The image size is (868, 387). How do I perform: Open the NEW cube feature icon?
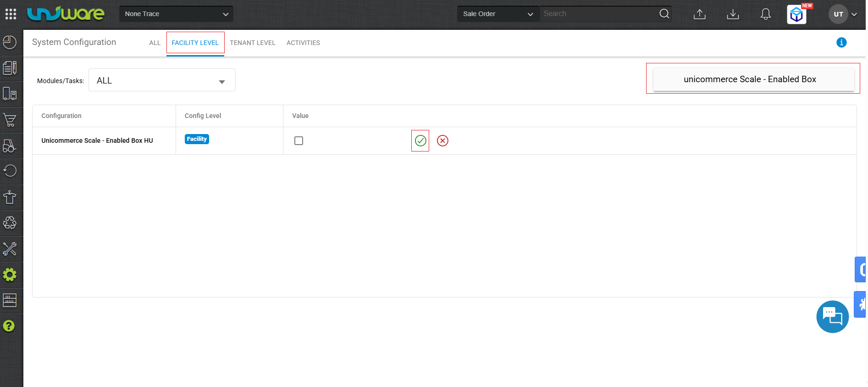coord(797,15)
